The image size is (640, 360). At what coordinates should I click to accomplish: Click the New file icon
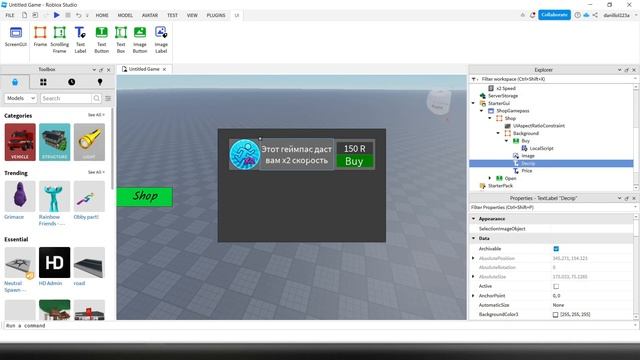[24, 15]
